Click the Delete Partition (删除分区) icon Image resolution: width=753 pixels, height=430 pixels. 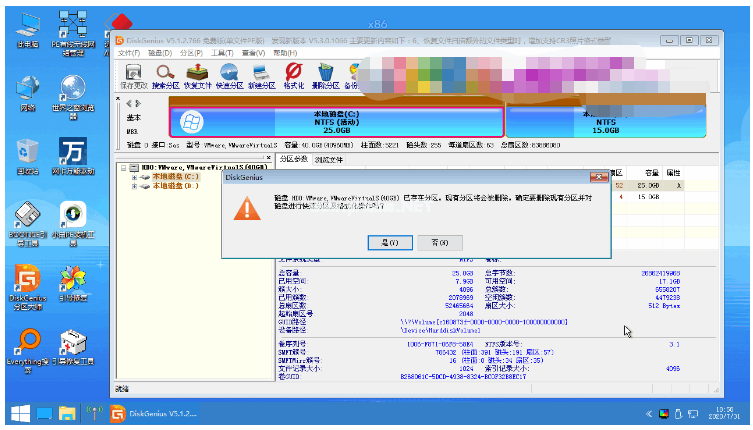pyautogui.click(x=325, y=75)
